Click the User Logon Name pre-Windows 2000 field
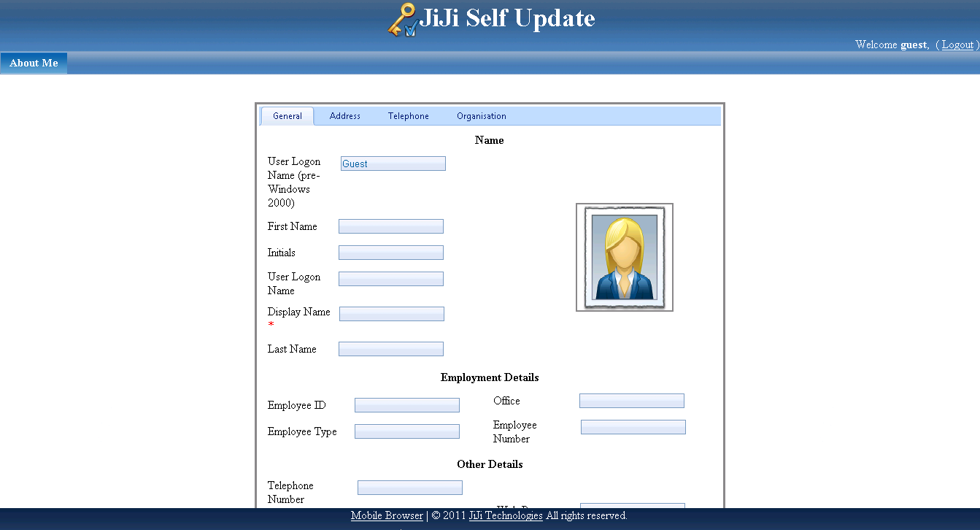This screenshot has height=530, width=980. [x=393, y=164]
